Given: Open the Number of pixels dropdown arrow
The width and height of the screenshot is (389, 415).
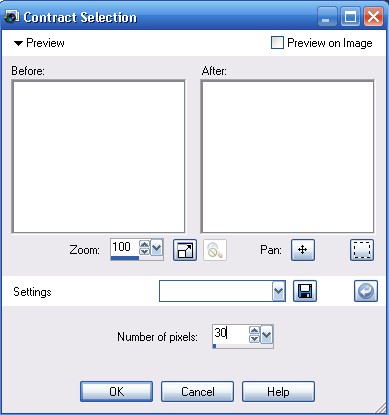Looking at the screenshot, I should point(266,334).
